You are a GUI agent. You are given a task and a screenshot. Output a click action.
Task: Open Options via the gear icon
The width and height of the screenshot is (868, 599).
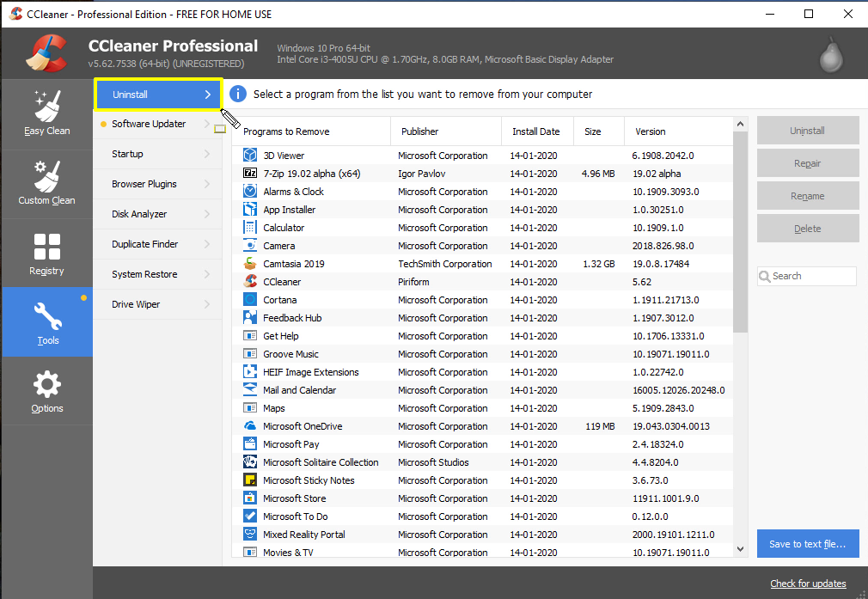[x=47, y=385]
